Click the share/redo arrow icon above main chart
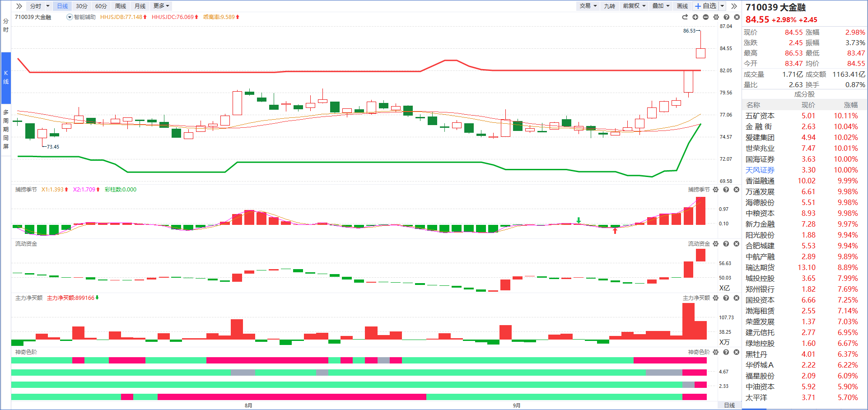Viewport: 868px width, 410px height. click(x=685, y=17)
